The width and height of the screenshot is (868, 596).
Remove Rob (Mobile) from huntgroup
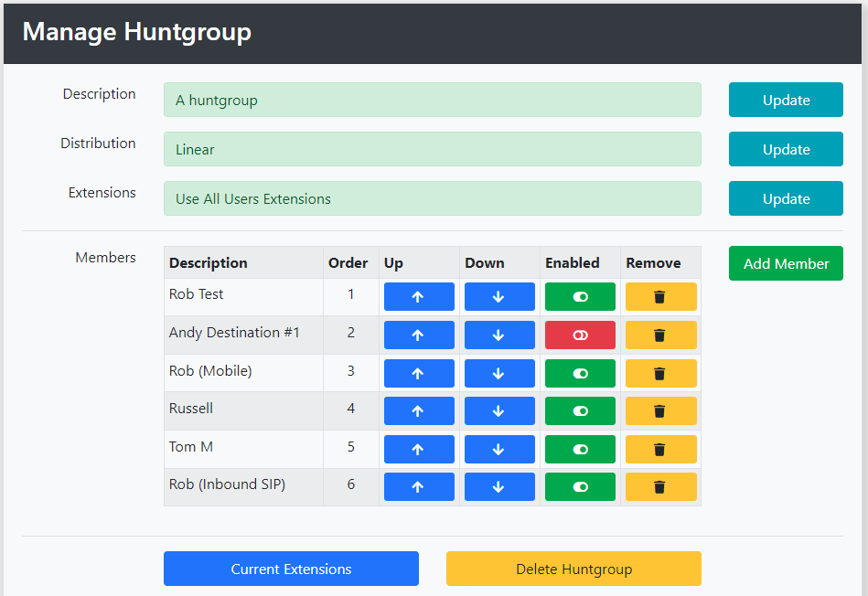(x=661, y=373)
